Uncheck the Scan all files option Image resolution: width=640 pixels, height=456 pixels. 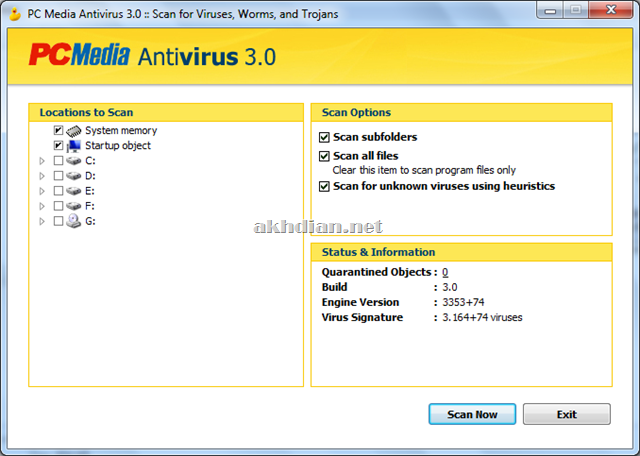tap(324, 156)
